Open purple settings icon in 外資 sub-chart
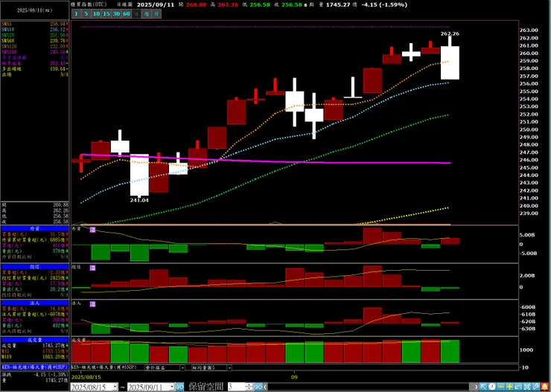The image size is (551, 392). [93, 230]
